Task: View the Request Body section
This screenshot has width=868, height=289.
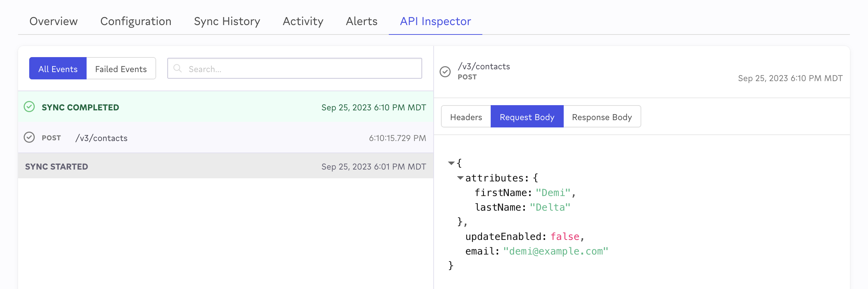Action: (527, 117)
